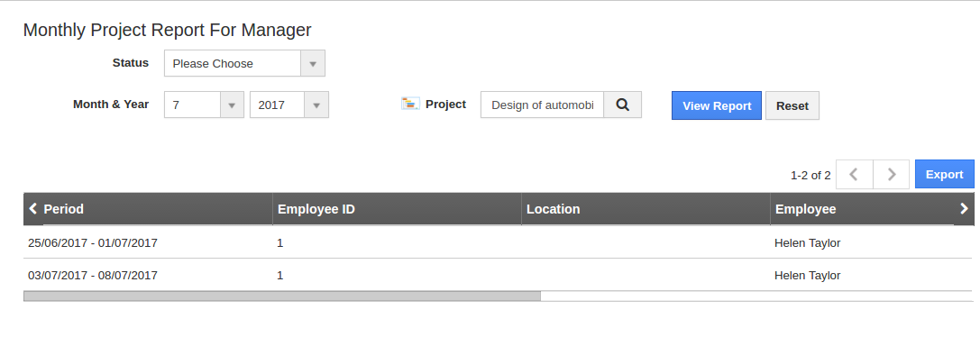Image resolution: width=980 pixels, height=337 pixels.
Task: Export the report data
Action: pos(944,175)
